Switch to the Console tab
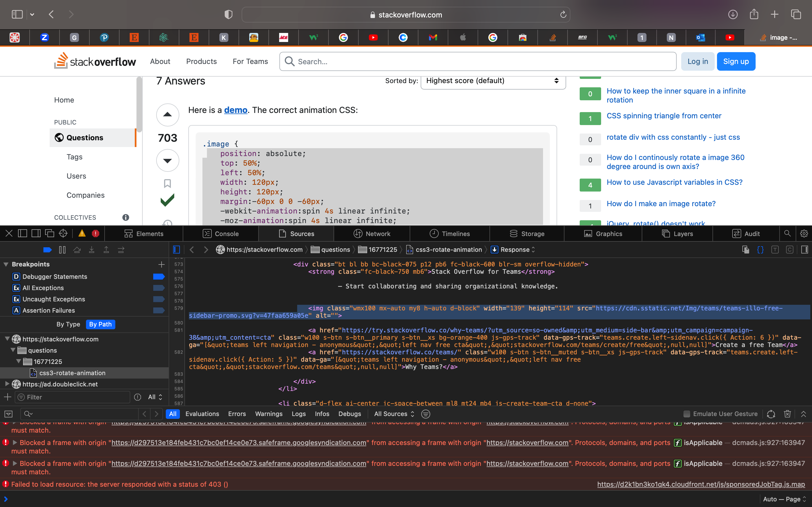812x507 pixels. [x=220, y=234]
